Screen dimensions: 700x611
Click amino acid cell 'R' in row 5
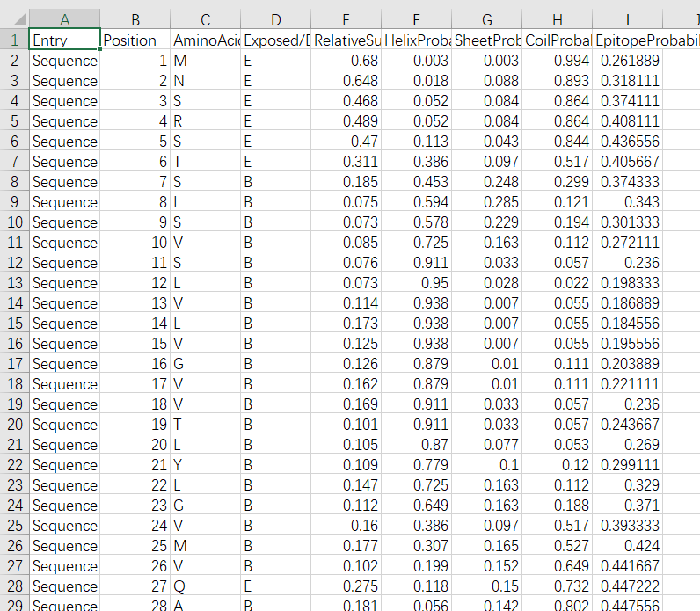click(206, 121)
